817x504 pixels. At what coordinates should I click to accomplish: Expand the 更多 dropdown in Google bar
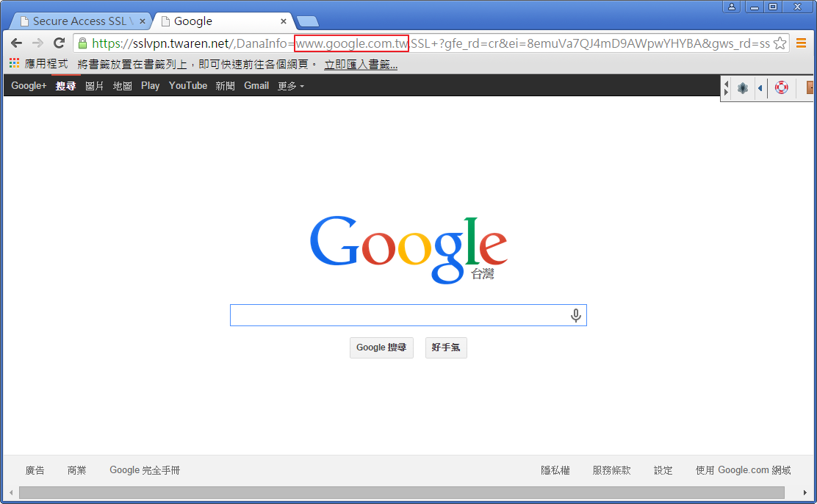[x=290, y=86]
